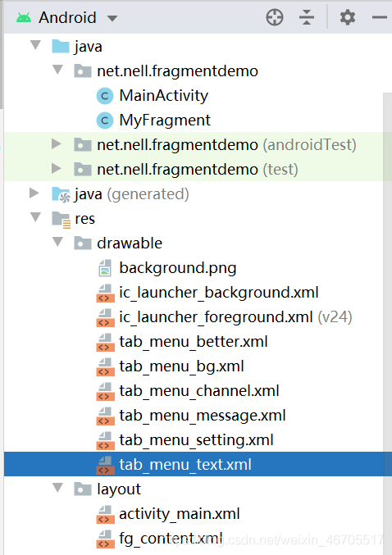
Task: Collapse the res folder arrow
Action: coord(36,217)
